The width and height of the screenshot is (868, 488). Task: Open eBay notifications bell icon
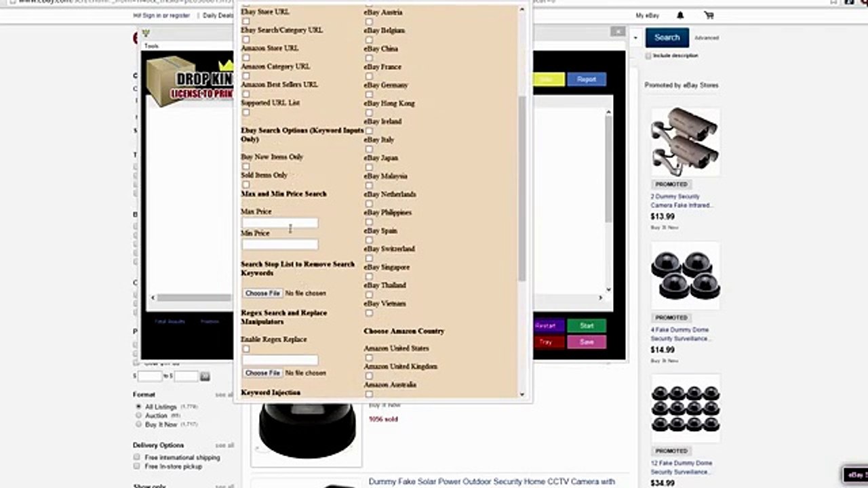pos(680,15)
